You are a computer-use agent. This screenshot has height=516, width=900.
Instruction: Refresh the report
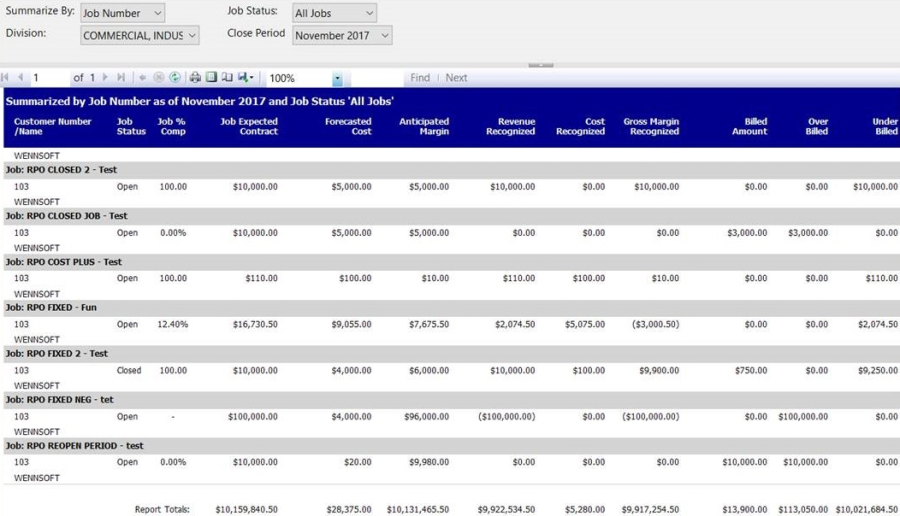tap(175, 78)
